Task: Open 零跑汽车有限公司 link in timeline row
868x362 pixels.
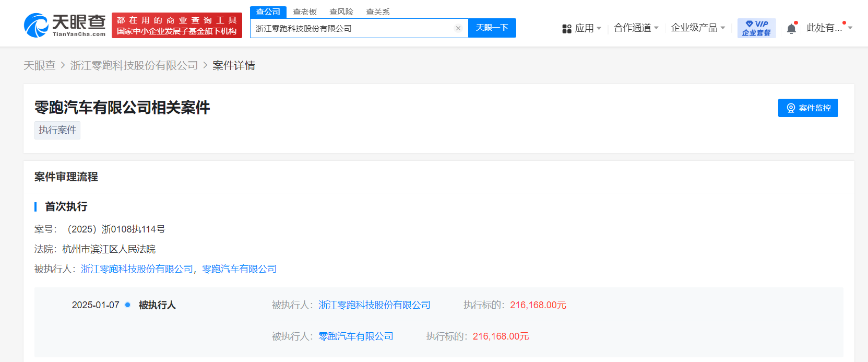Action: pyautogui.click(x=356, y=336)
